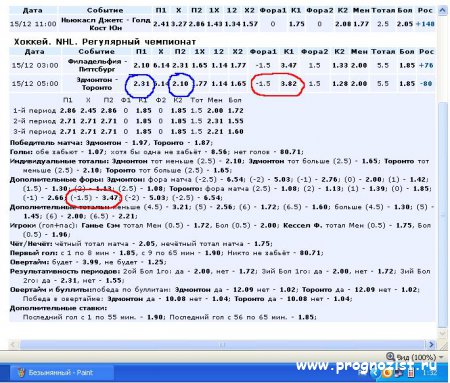Select Победитель матча Торонто odds 1.87
Image resolution: width=450 pixels, height=383 pixels.
pyautogui.click(x=201, y=143)
